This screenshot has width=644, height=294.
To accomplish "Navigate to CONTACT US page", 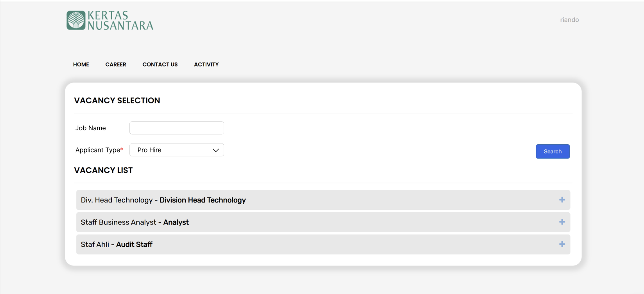I will tap(160, 65).
